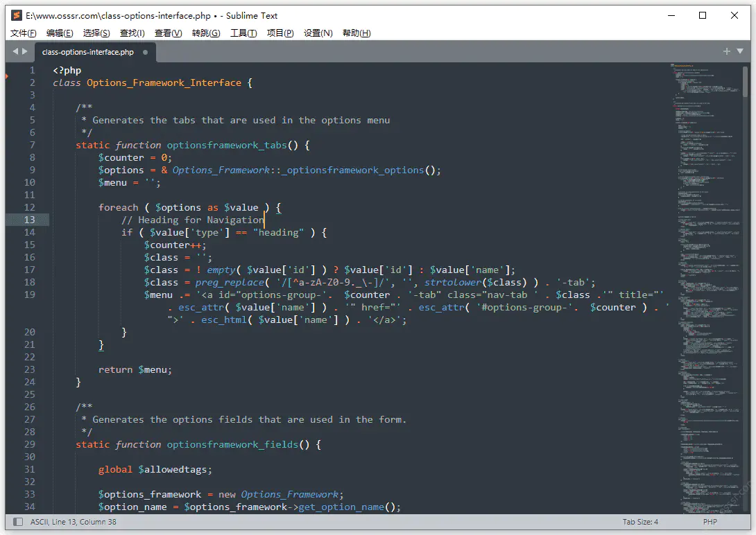This screenshot has width=756, height=535.
Task: Click ASCII, Line 13, Column 38 status
Action: (x=74, y=522)
